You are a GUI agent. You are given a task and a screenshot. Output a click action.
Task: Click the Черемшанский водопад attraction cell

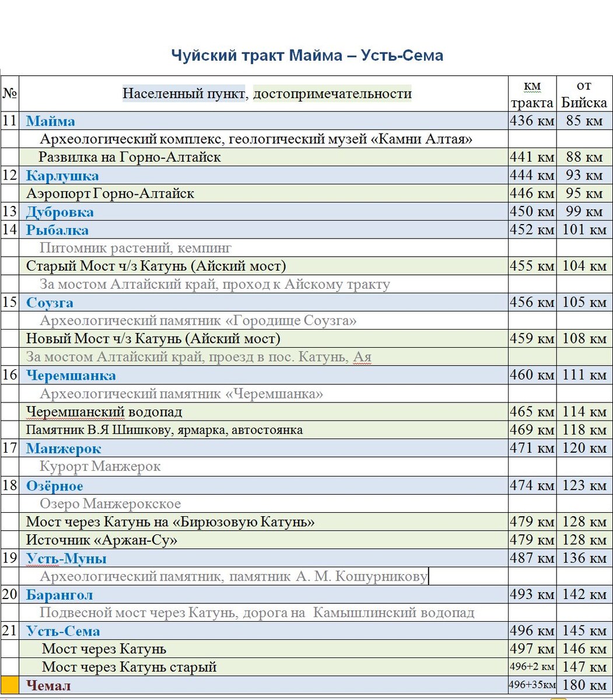coord(104,412)
